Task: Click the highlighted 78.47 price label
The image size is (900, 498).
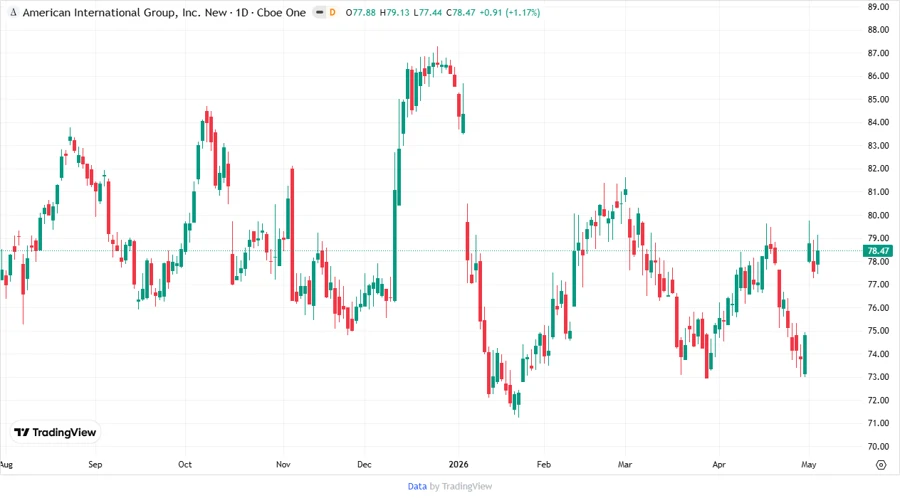Action: [x=878, y=251]
